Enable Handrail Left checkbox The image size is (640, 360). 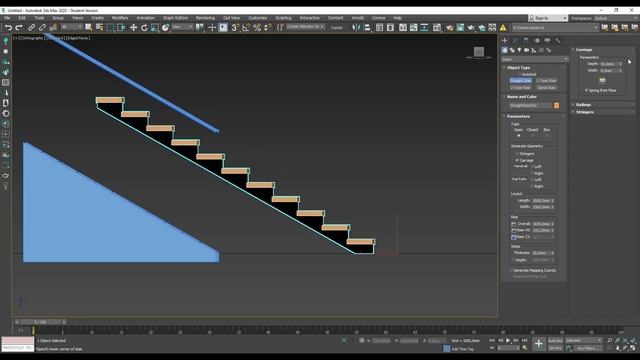(x=532, y=167)
